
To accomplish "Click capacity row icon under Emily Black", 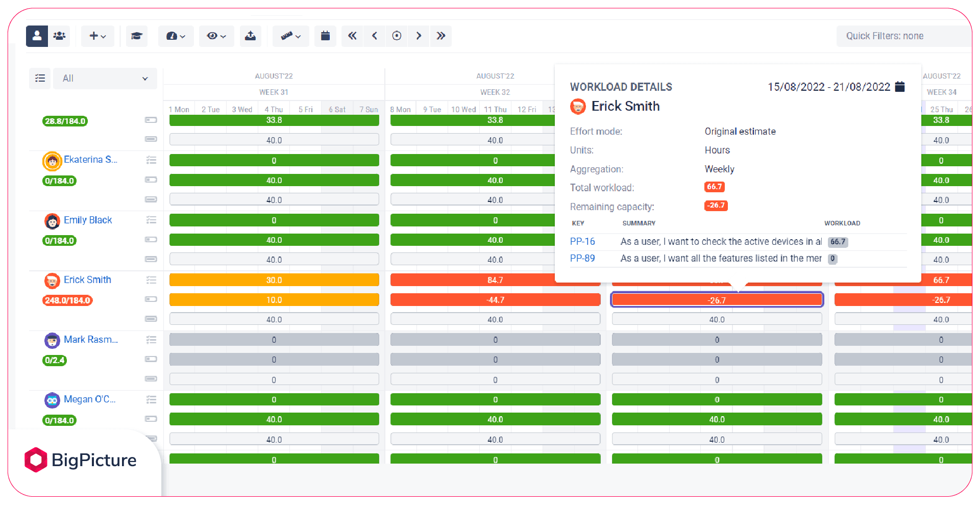I will (x=151, y=259).
